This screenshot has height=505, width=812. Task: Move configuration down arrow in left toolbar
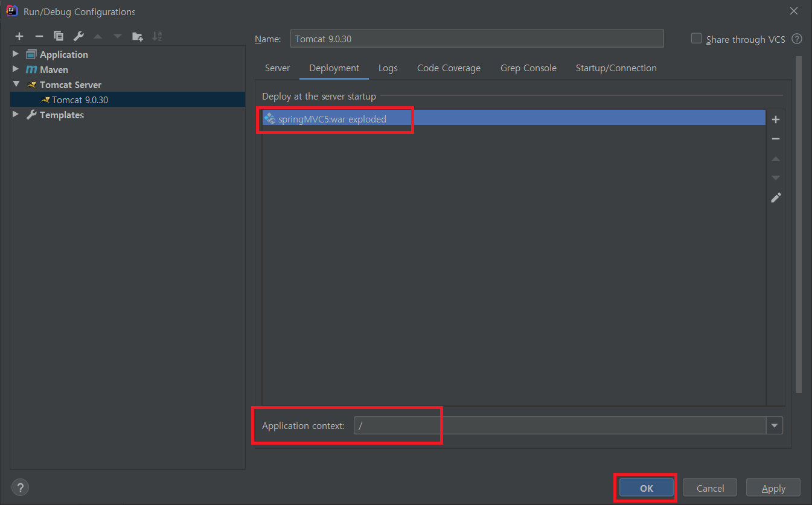click(118, 36)
